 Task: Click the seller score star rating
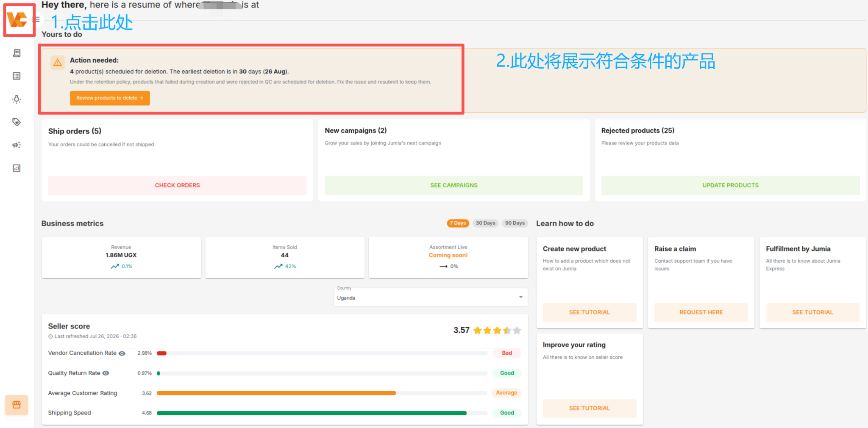[x=497, y=331]
